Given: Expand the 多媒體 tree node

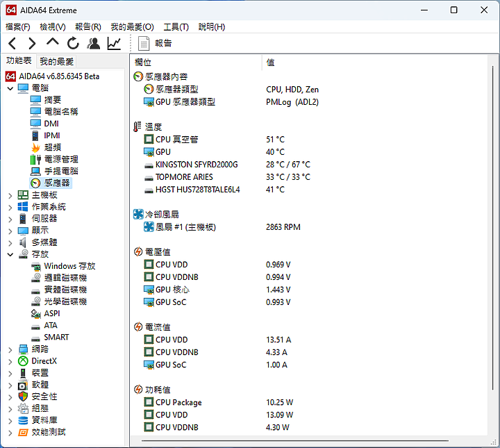Looking at the screenshot, I should pyautogui.click(x=10, y=243).
